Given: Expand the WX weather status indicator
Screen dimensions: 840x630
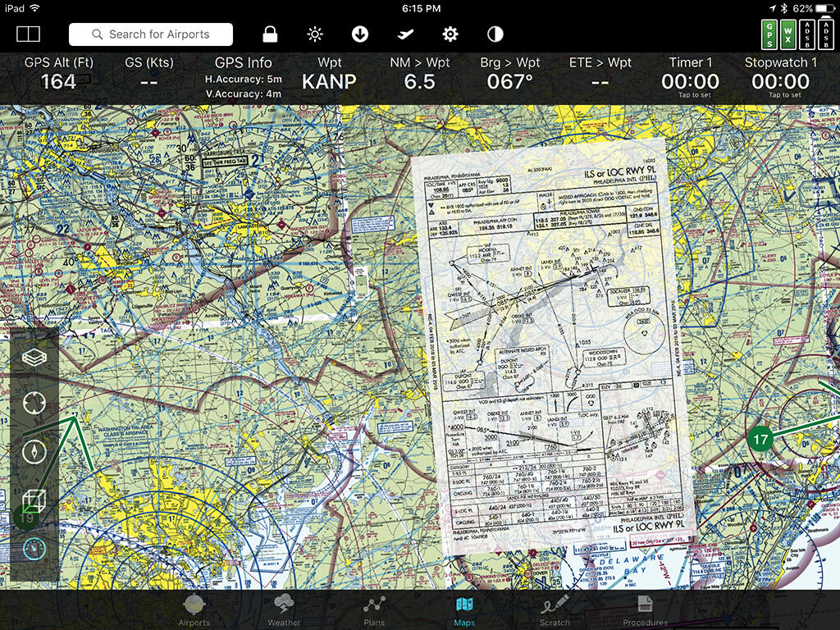Looking at the screenshot, I should 787,34.
